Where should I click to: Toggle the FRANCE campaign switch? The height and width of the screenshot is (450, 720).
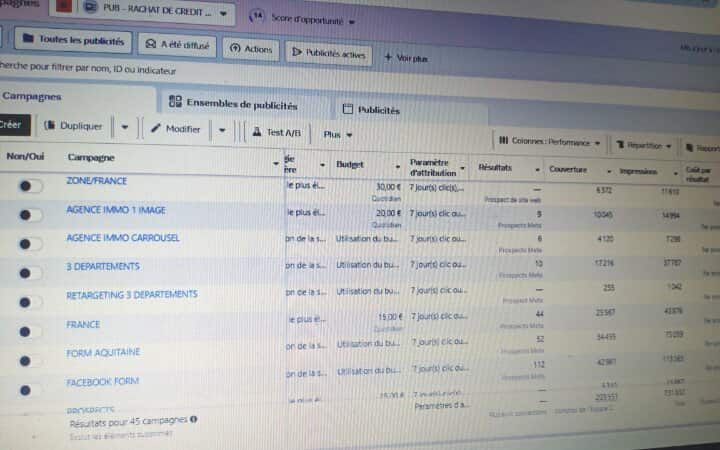(x=31, y=332)
